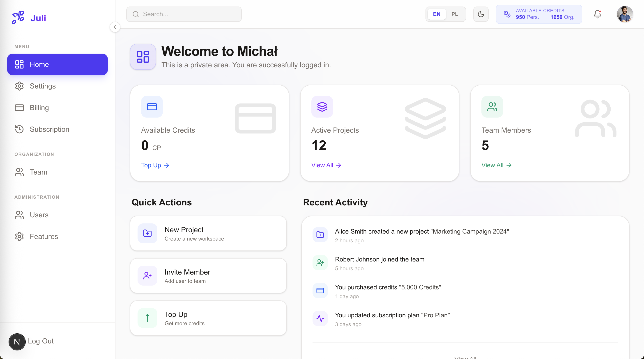Click the 1650 Org. credits value
644x359 pixels.
point(562,17)
